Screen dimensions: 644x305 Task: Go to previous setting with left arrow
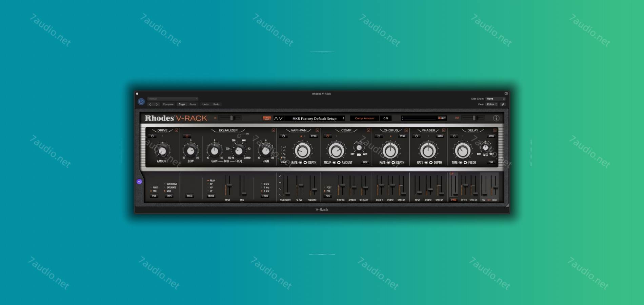click(150, 104)
